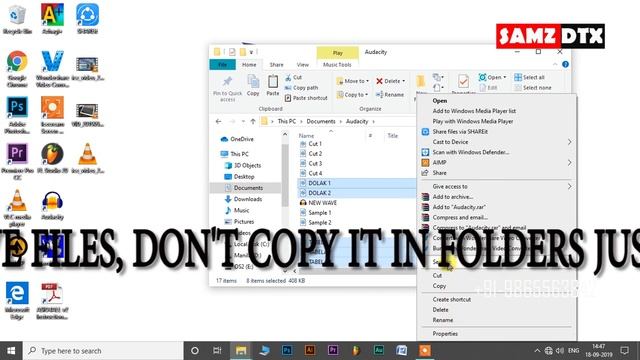Screen dimensions: 640x360
Task: Click This PC in the address bar path
Action: tap(287, 122)
